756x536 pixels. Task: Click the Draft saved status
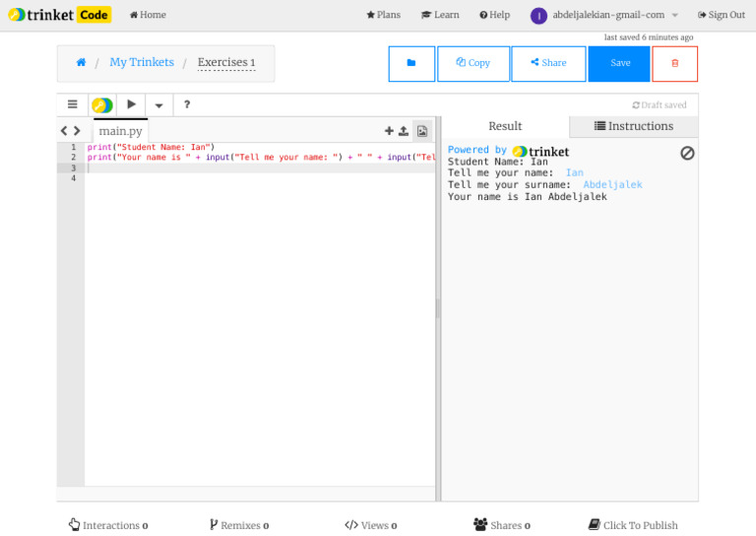pyautogui.click(x=660, y=105)
